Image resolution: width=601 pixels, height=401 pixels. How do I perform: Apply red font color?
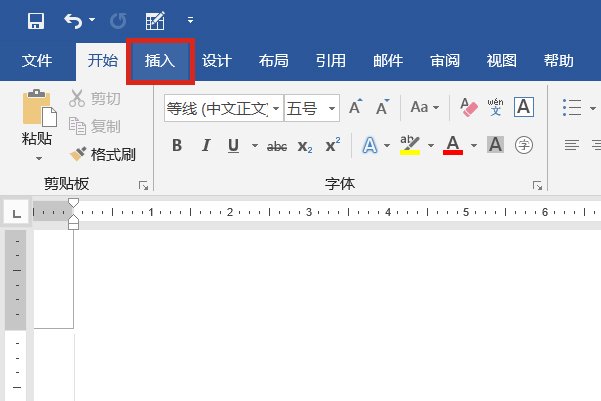tap(453, 145)
